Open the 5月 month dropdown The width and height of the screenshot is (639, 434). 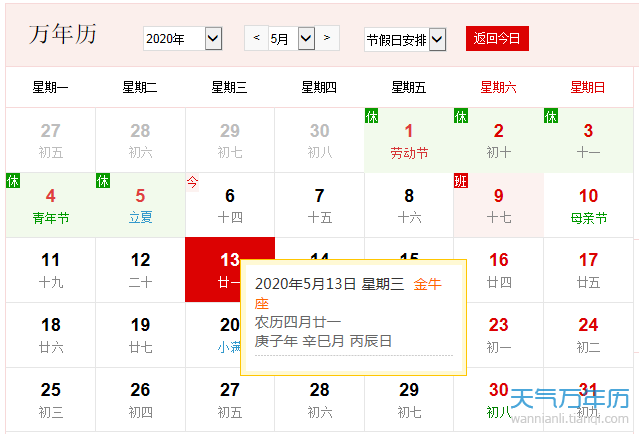click(x=291, y=39)
